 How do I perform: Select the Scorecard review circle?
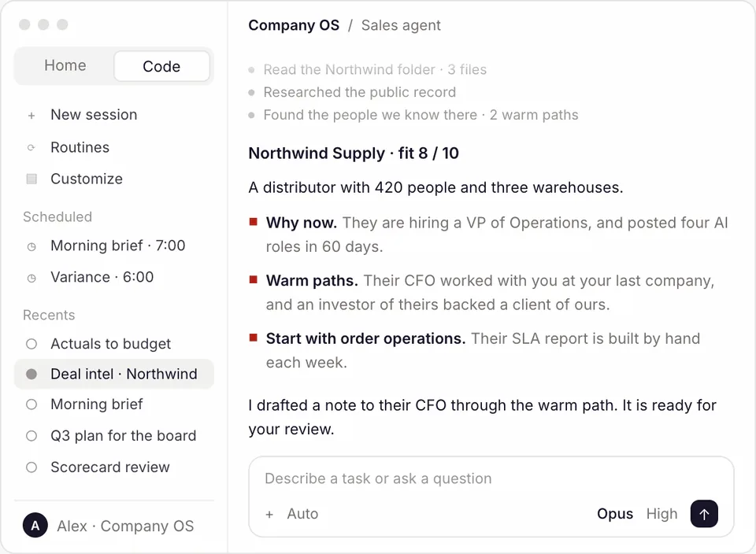click(x=31, y=467)
